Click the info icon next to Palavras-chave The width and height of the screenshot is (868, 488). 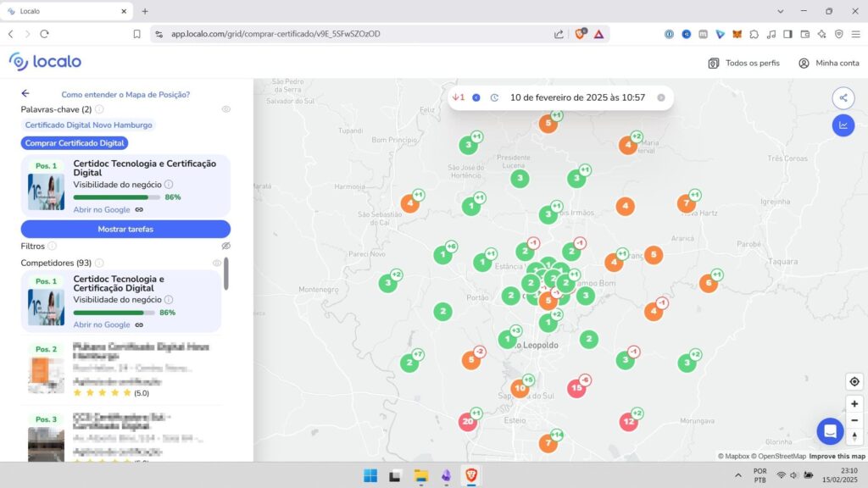coord(99,109)
